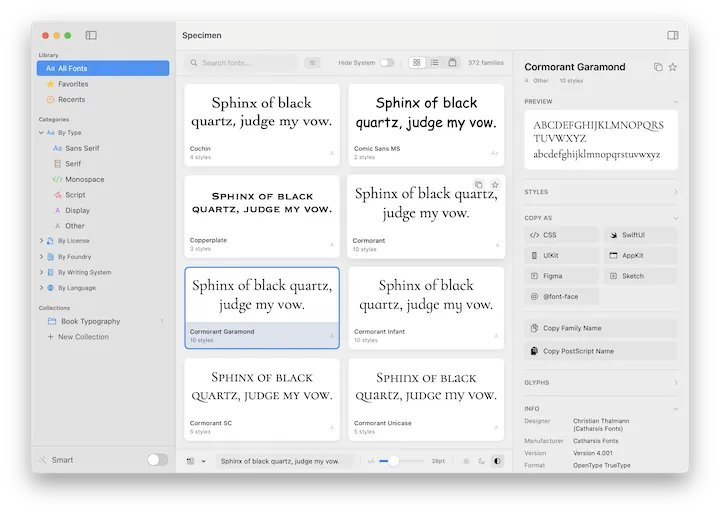Select the Cormorant Unicase card
The height and width of the screenshot is (514, 720).
point(426,400)
